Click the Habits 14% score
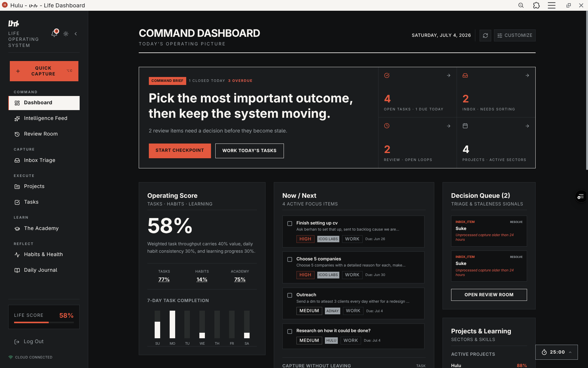This screenshot has width=588, height=368. [x=202, y=280]
